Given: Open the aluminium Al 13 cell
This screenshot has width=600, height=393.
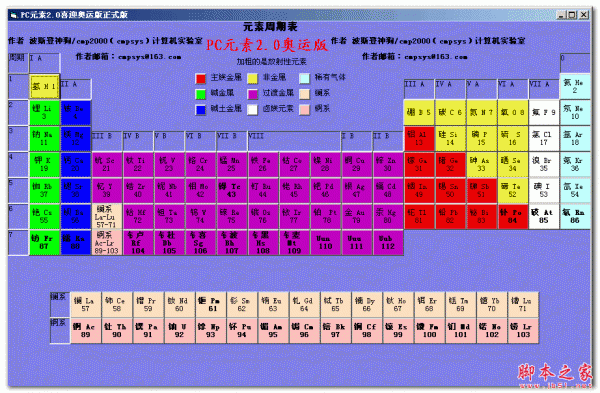Looking at the screenshot, I should tap(419, 139).
